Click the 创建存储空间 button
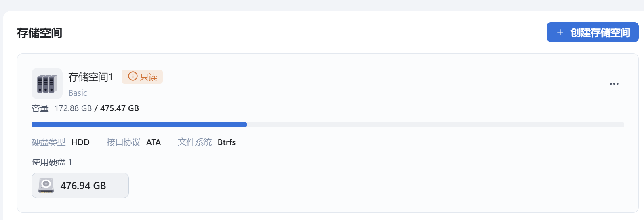This screenshot has height=220, width=644. pos(592,32)
